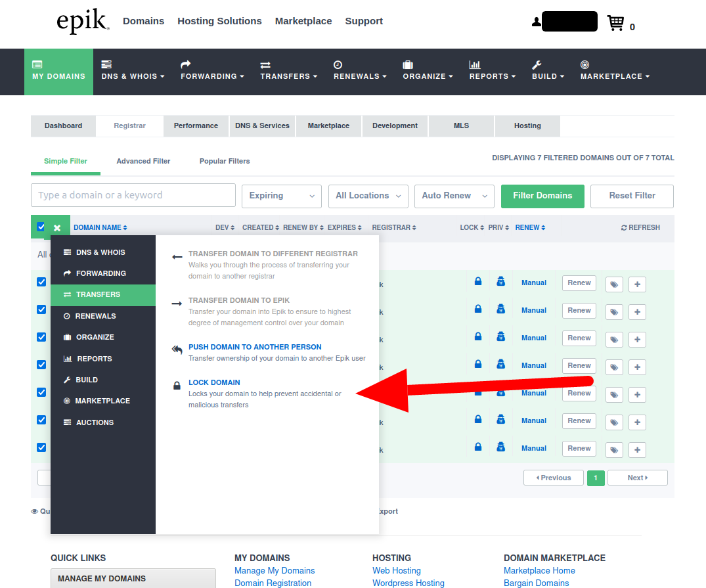Open the All Locations dropdown
706x588 pixels.
[368, 196]
